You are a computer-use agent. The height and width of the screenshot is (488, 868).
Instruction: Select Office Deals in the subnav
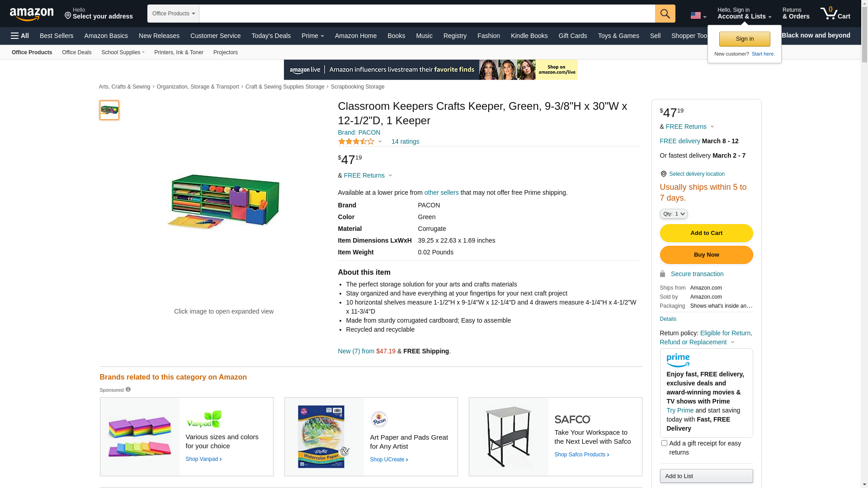[76, 52]
